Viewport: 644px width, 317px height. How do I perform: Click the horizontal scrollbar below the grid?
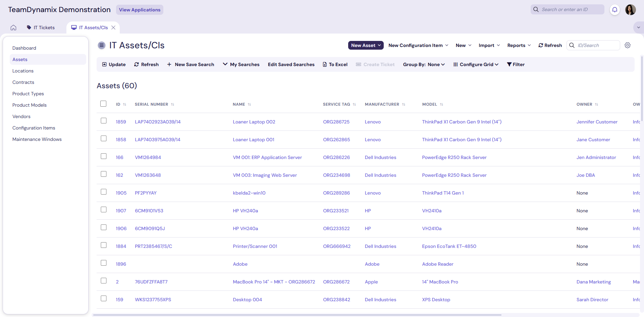click(x=297, y=315)
